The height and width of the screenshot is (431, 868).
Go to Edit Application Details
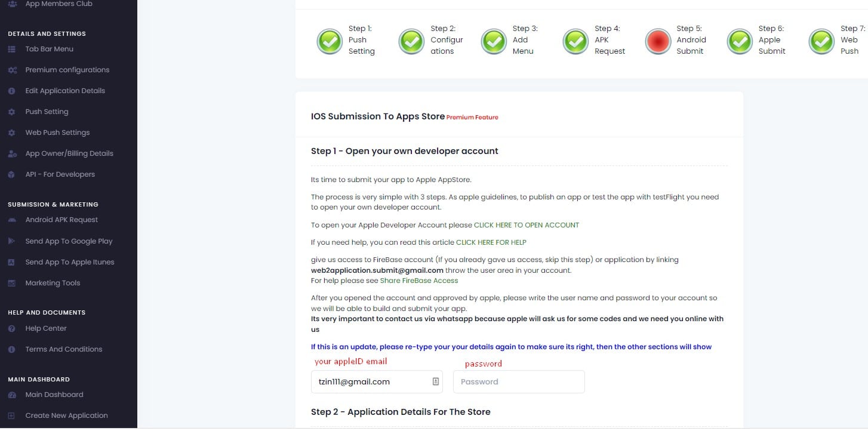64,91
